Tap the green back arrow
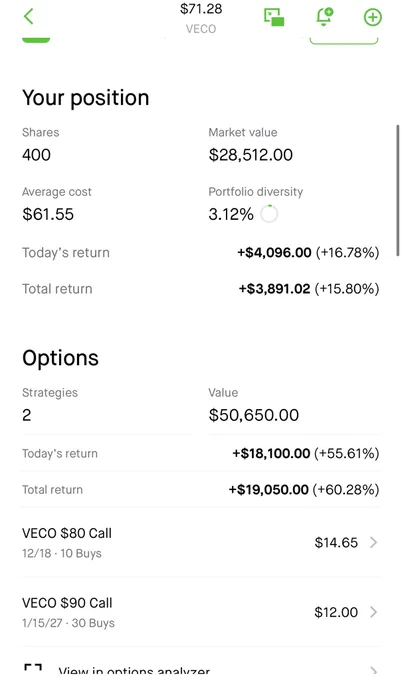The height and width of the screenshot is (680, 402). (x=29, y=16)
